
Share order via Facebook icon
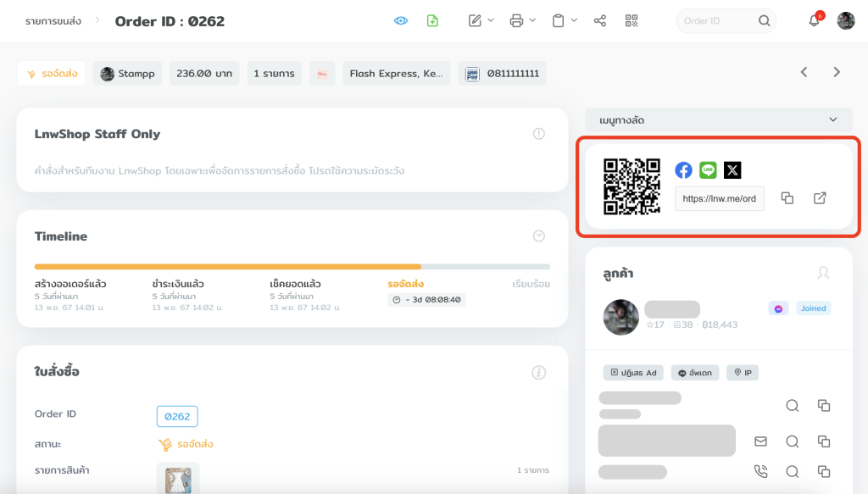pos(683,170)
